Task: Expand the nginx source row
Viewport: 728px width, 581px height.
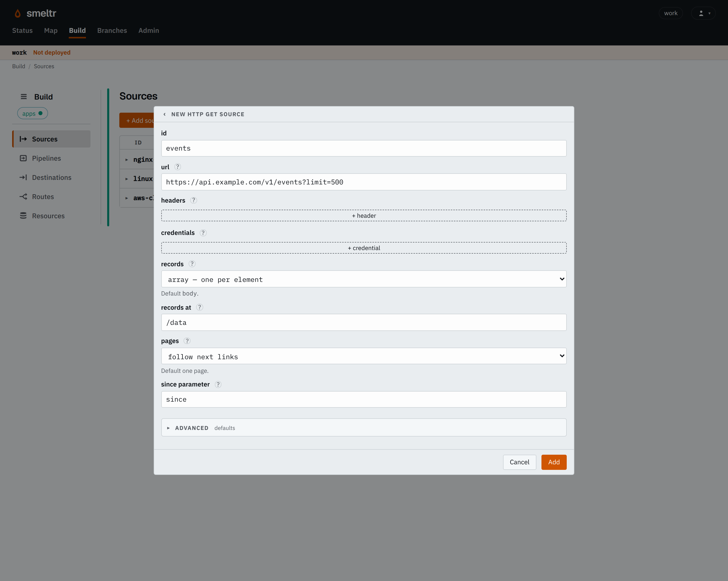Action: coord(127,160)
